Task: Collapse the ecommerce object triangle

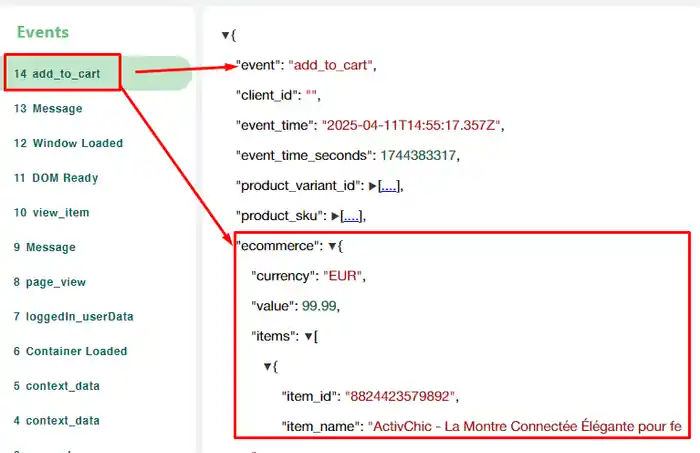Action: (332, 246)
